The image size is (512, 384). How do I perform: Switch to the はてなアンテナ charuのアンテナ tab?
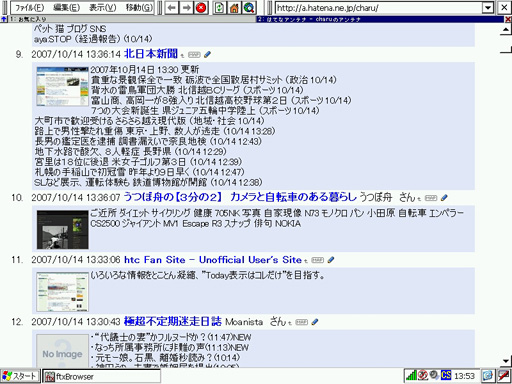(380, 19)
